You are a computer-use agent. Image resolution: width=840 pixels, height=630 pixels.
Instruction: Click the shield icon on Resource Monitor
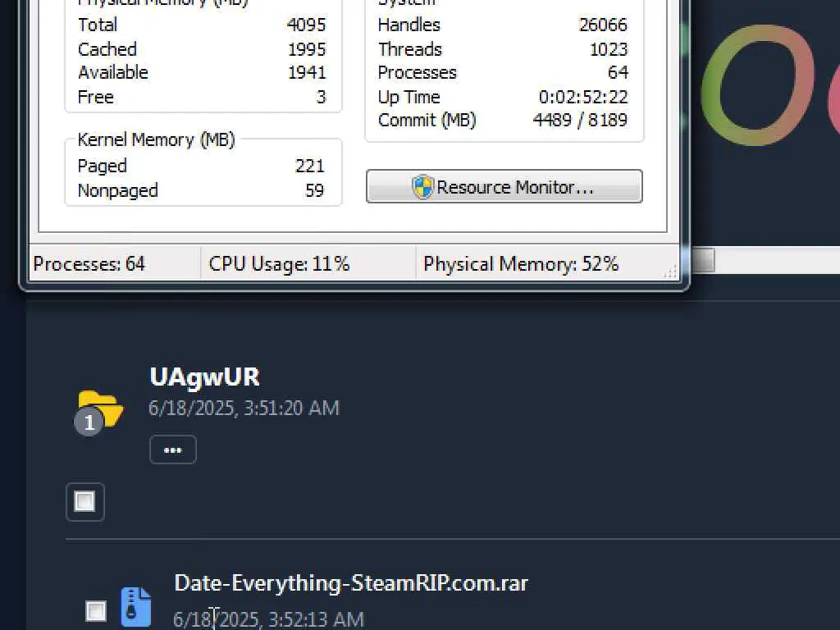click(422, 187)
